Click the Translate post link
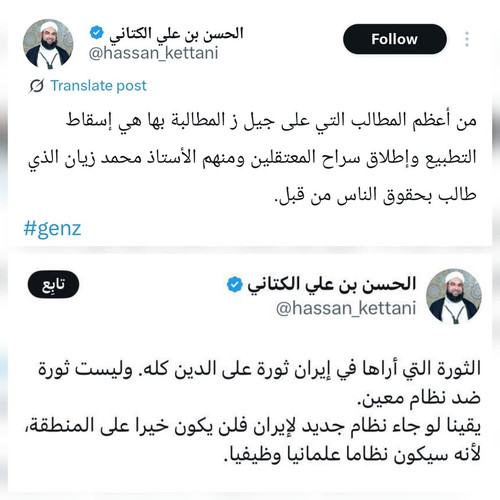 (x=98, y=86)
